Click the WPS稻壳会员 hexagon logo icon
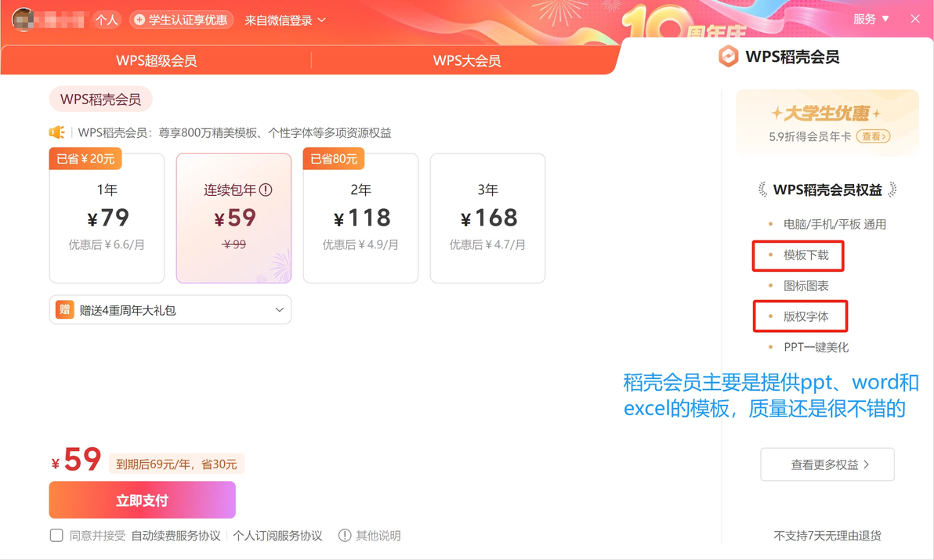Viewport: 934px width, 560px height. pyautogui.click(x=728, y=56)
